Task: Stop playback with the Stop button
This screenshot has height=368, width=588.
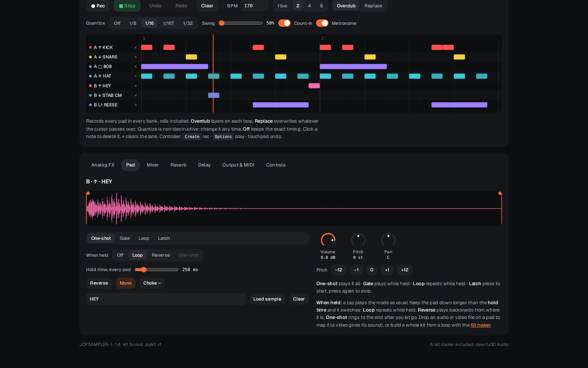Action: click(127, 6)
